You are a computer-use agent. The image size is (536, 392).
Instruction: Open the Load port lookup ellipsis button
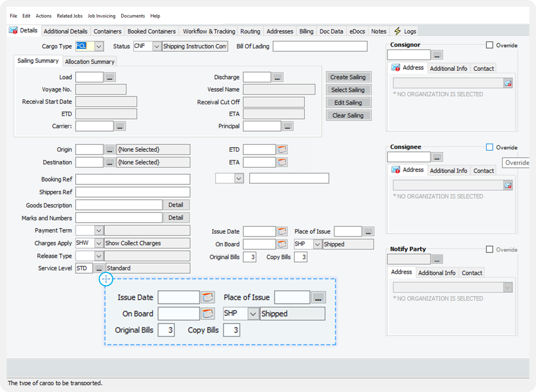click(109, 77)
